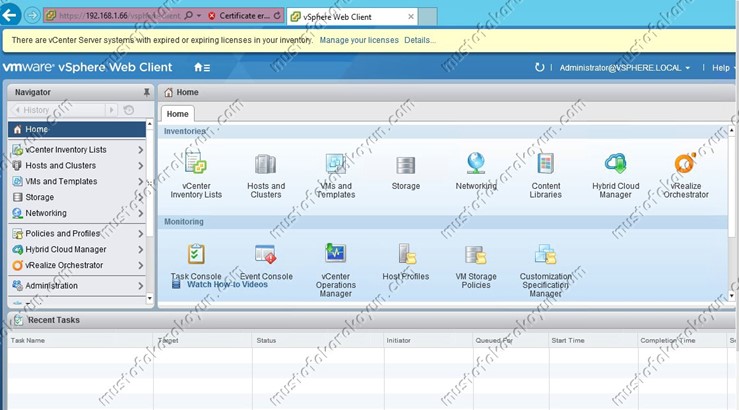Open Hybrid Cloud Manager icon in Inventories

616,163
